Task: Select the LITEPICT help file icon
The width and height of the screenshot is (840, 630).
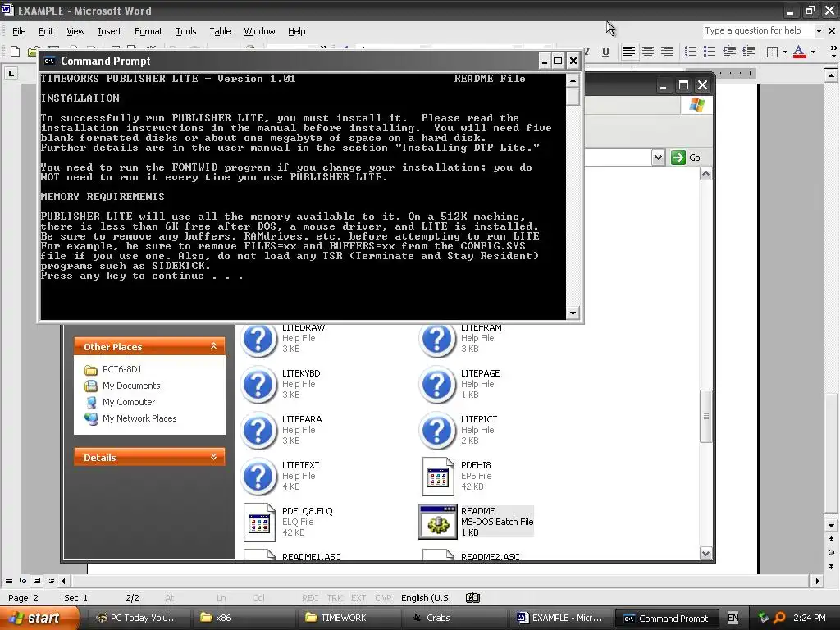Action: [438, 430]
